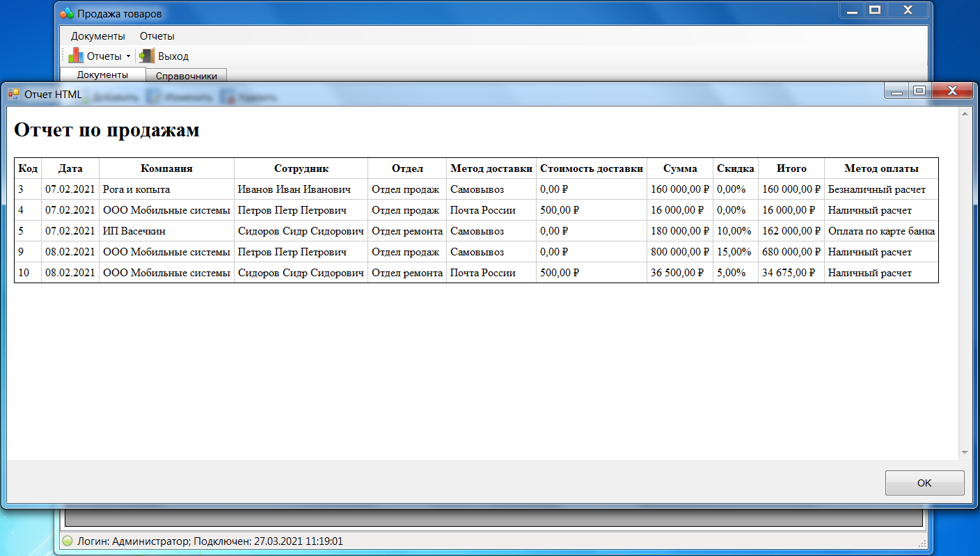The height and width of the screenshot is (556, 980).
Task: Click the status bar login text
Action: 210,541
